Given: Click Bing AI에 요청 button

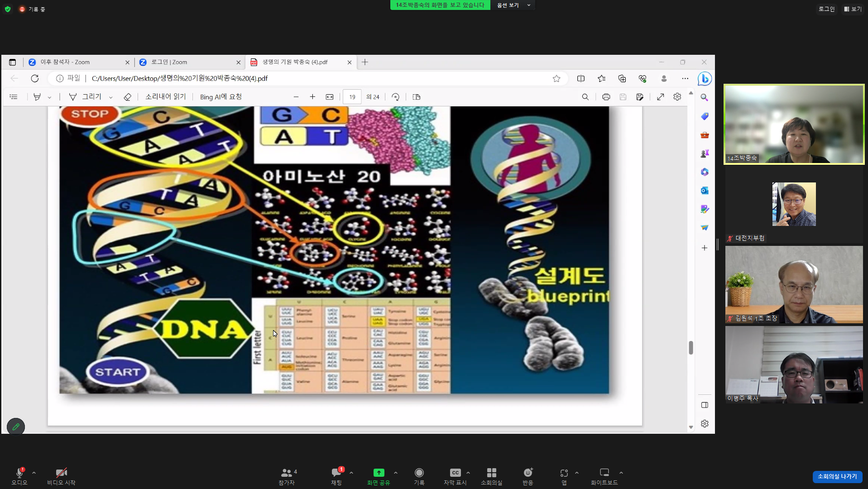Looking at the screenshot, I should 221,97.
